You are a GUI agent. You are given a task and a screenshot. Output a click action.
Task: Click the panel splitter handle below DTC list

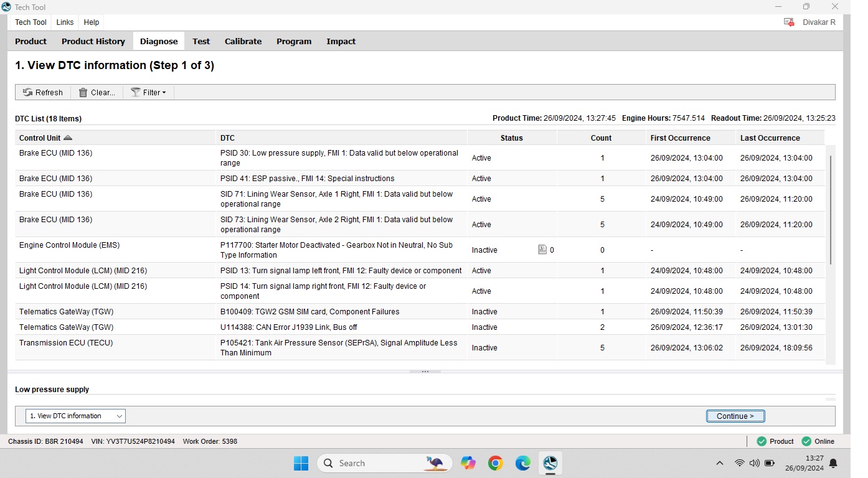[x=425, y=372]
